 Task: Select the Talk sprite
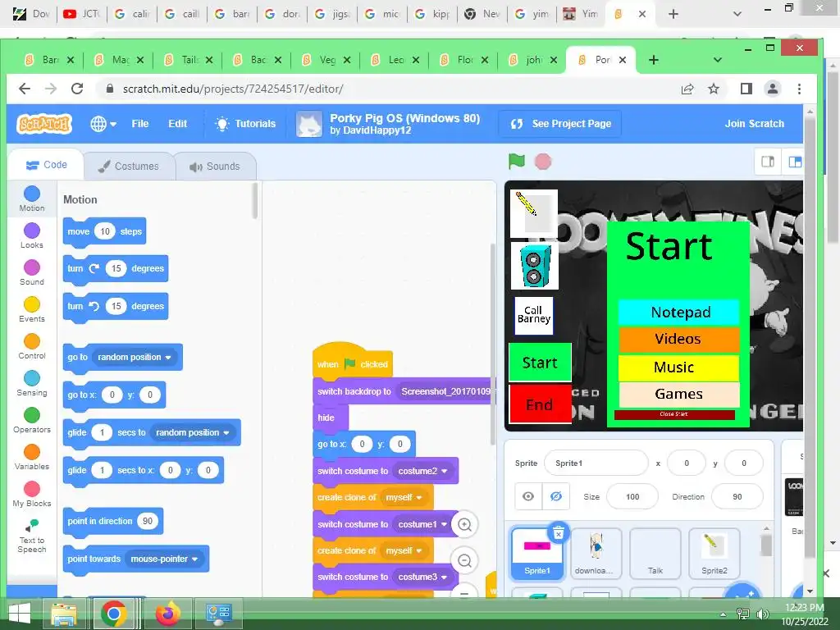coord(655,554)
